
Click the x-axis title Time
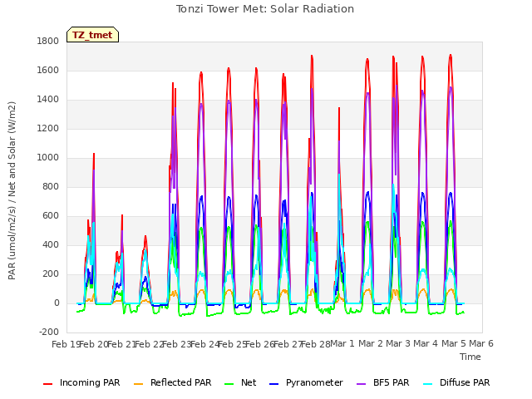pos(470,357)
